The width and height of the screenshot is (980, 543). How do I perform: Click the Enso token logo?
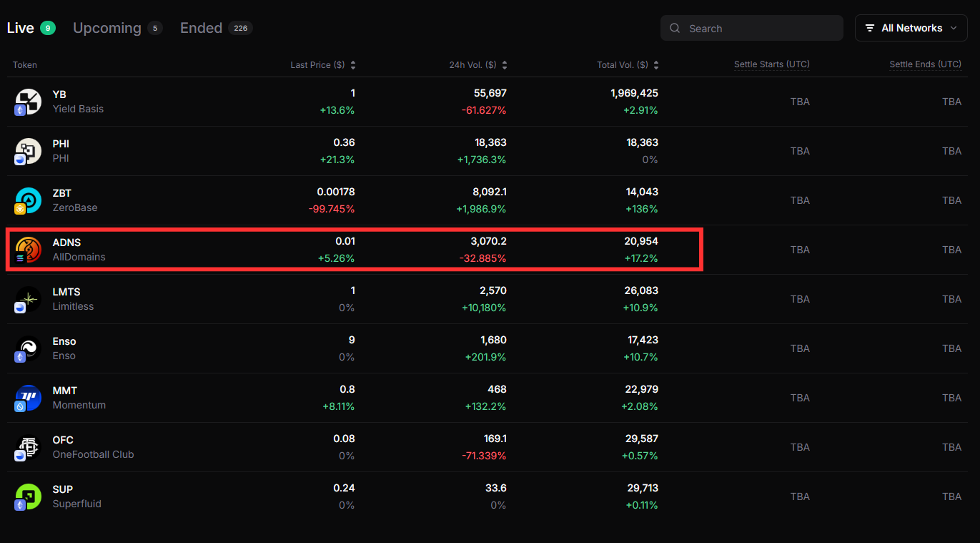click(29, 348)
